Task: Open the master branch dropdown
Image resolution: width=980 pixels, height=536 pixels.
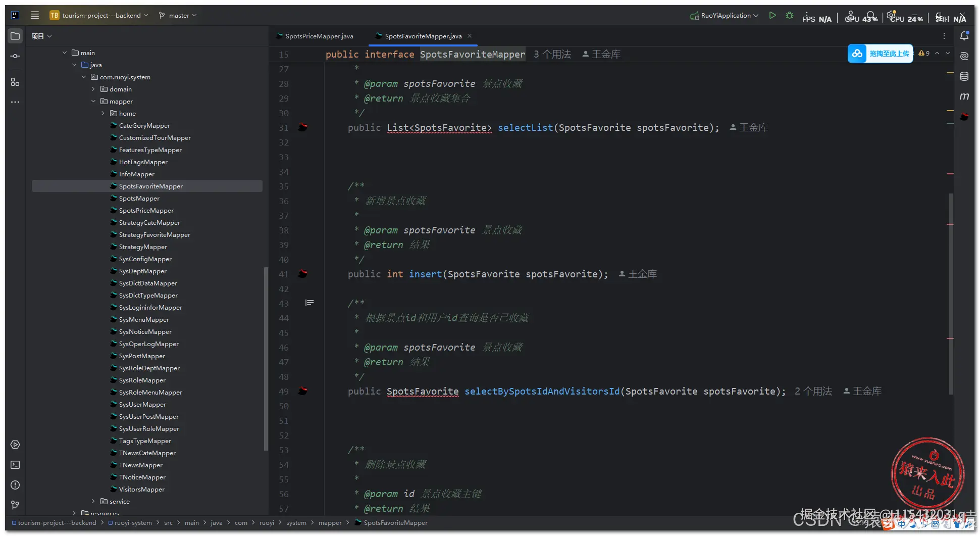Action: (x=178, y=15)
